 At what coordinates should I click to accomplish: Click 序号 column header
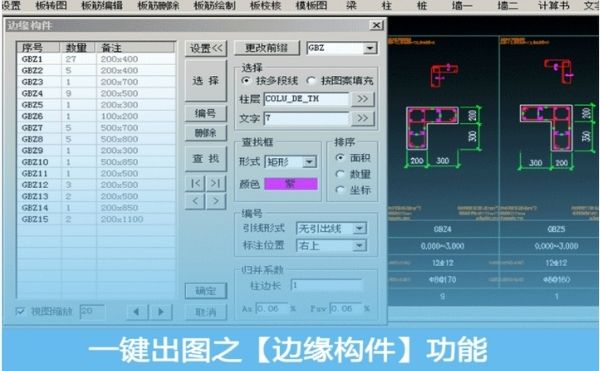coord(38,47)
